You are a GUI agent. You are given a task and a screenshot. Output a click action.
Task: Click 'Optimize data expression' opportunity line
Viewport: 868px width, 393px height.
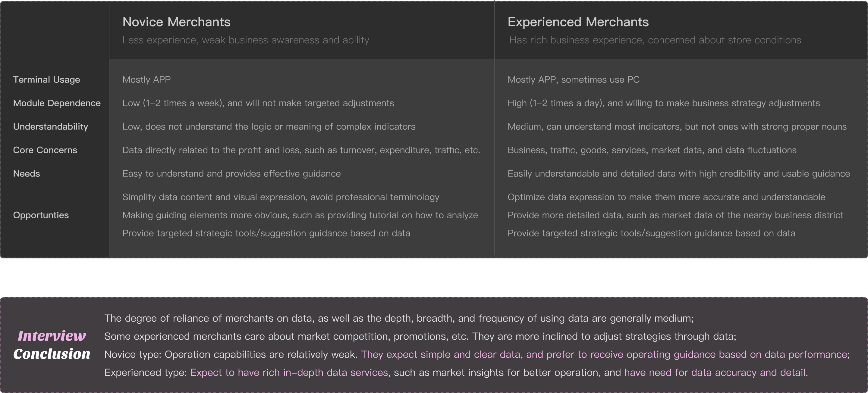666,197
